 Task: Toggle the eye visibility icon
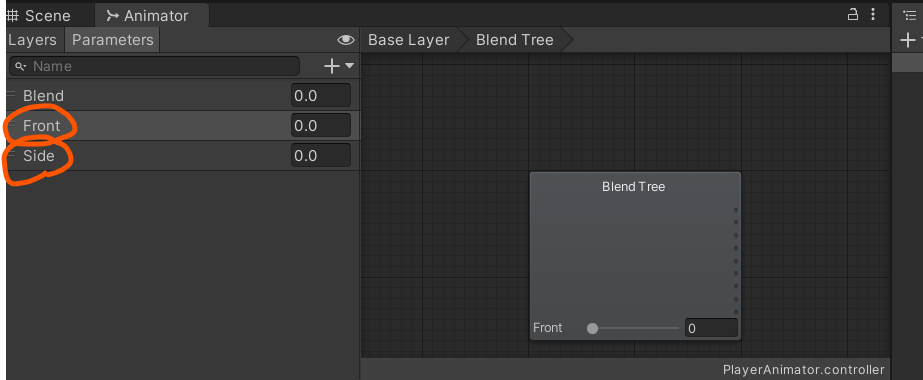tap(346, 40)
